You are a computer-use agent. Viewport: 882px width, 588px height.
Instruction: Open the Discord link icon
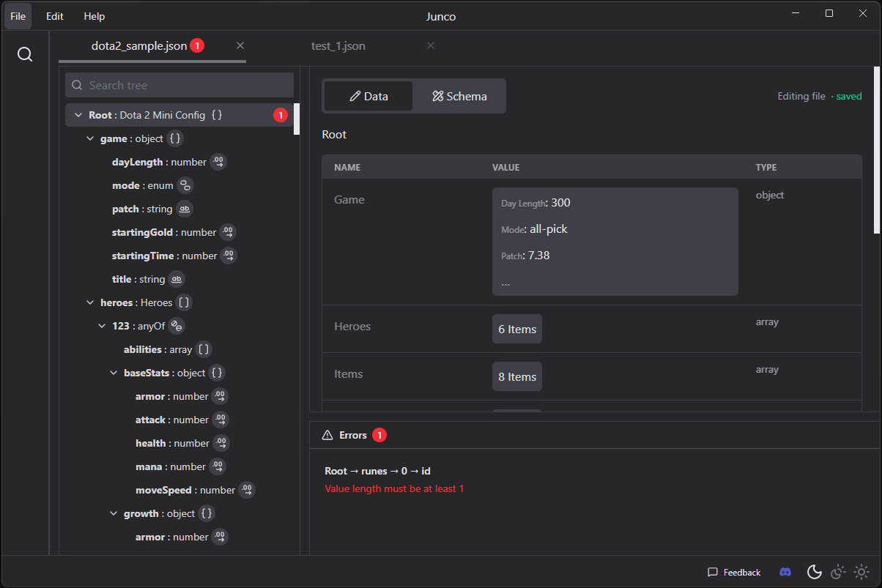click(785, 572)
